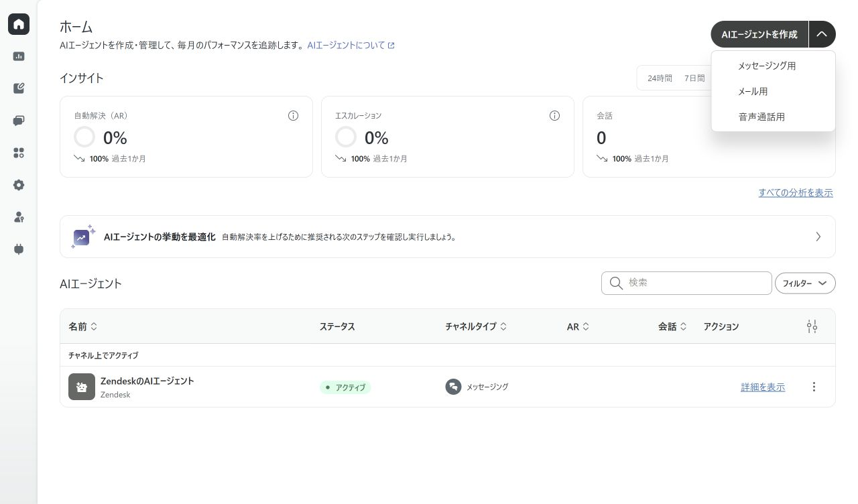Screen dimensions: 858x504
Task: Expand the AIエージェントの挙動を最適化 banner chevron
Action: [818, 237]
